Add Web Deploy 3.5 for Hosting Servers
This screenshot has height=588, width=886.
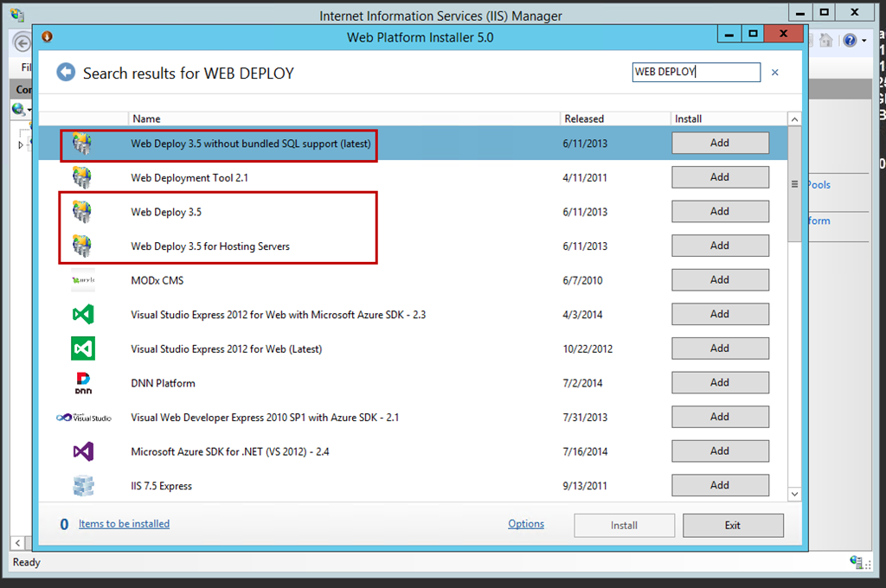[720, 246]
